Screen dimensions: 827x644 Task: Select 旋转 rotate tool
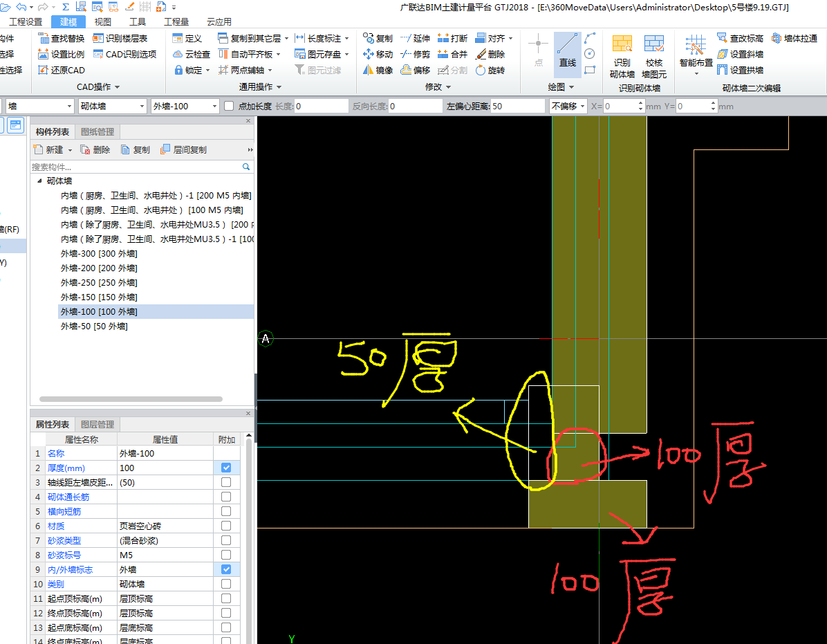pos(490,70)
